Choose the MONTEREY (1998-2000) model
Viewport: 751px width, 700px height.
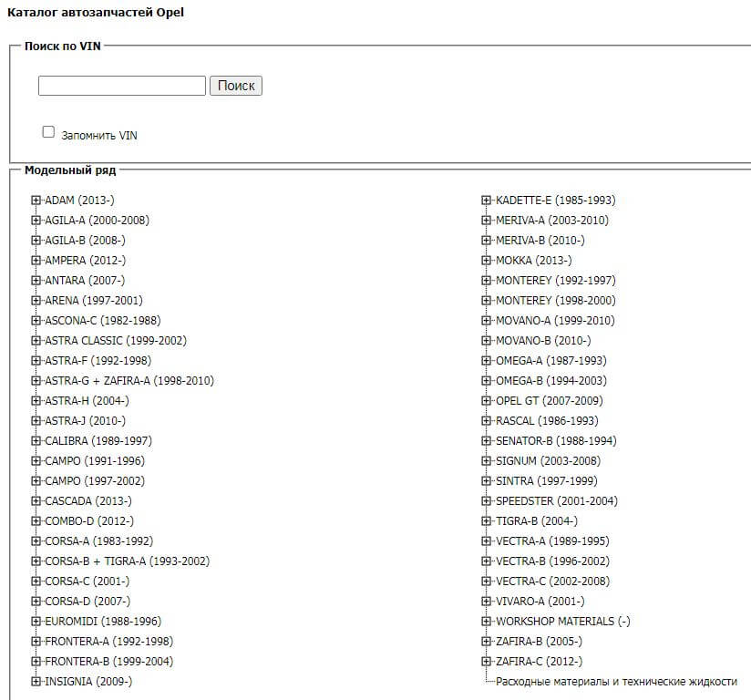click(555, 301)
